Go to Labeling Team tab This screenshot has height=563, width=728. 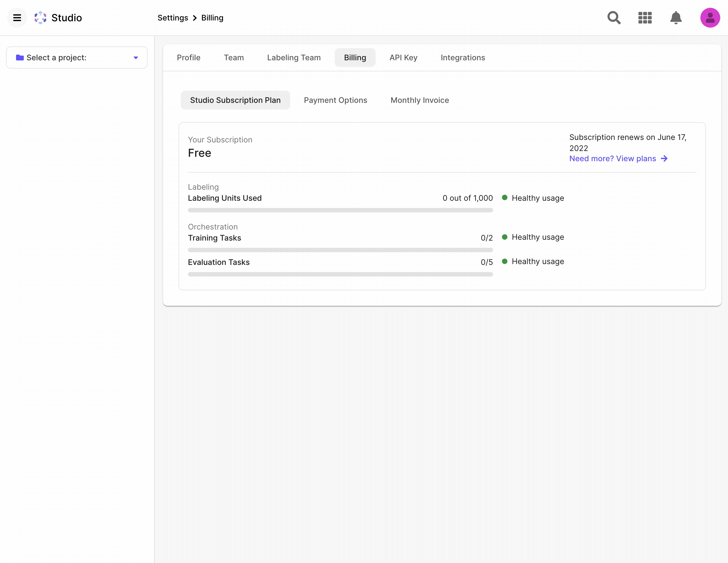[x=294, y=58]
